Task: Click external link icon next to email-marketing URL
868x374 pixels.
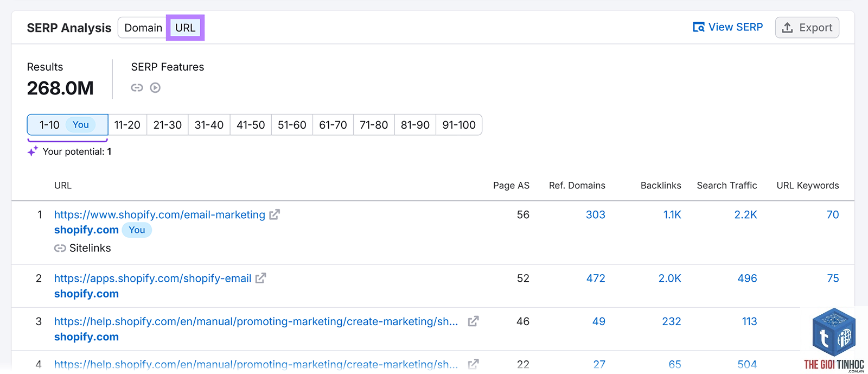Action: coord(275,214)
